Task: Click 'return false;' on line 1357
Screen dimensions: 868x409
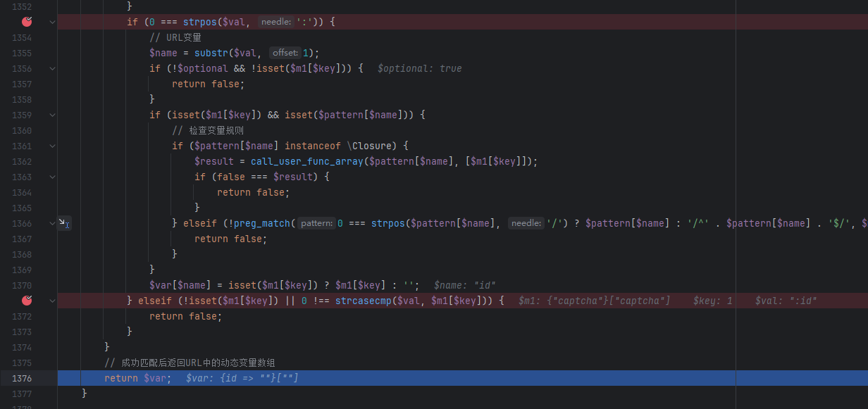Action: tap(209, 84)
